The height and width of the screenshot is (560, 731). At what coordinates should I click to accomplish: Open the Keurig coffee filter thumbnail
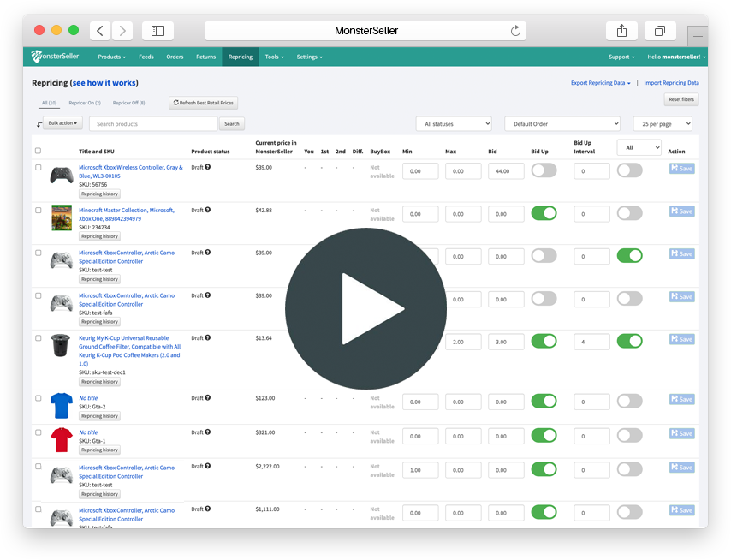(x=61, y=346)
